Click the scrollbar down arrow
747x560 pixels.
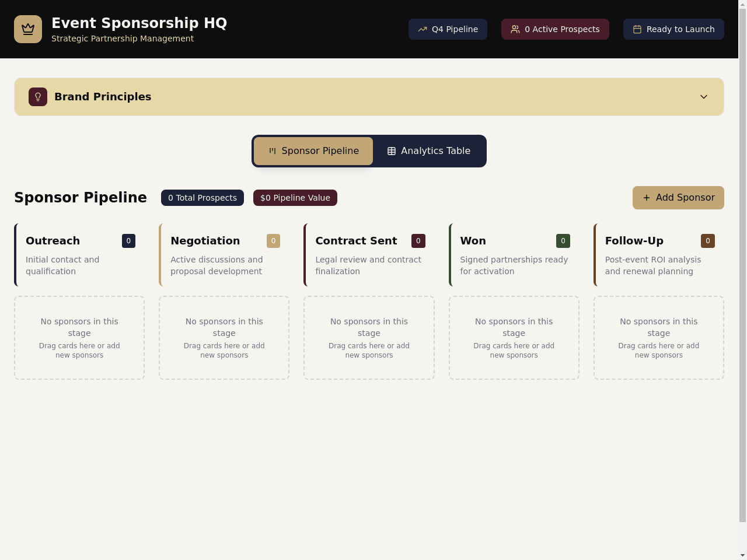pyautogui.click(x=742, y=555)
